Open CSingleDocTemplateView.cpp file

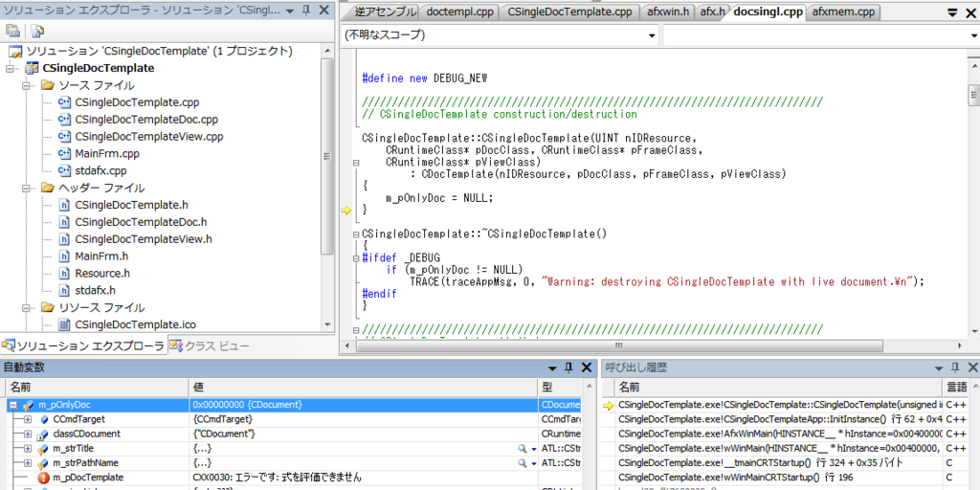coord(148,136)
